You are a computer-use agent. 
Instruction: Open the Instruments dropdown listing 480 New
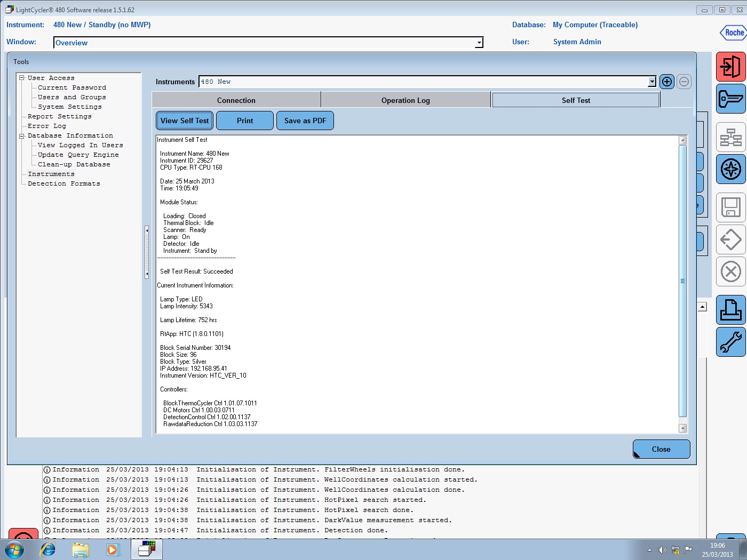651,81
